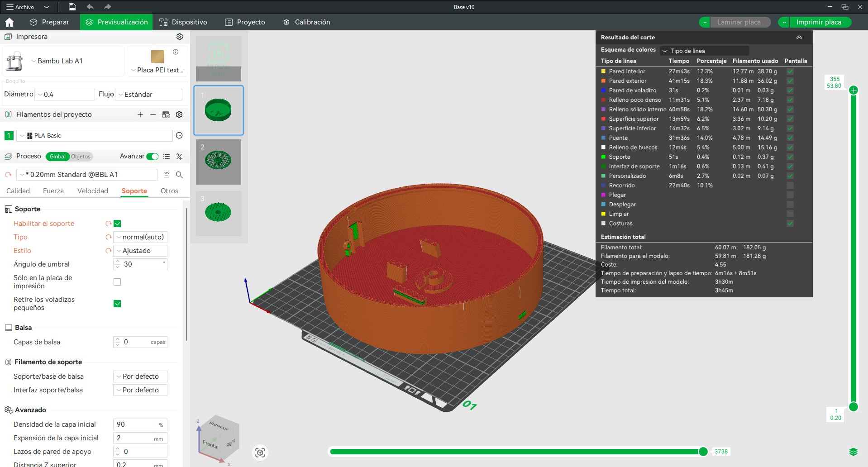Check Sólo en la placa de impresión
This screenshot has width=868, height=467.
(117, 282)
